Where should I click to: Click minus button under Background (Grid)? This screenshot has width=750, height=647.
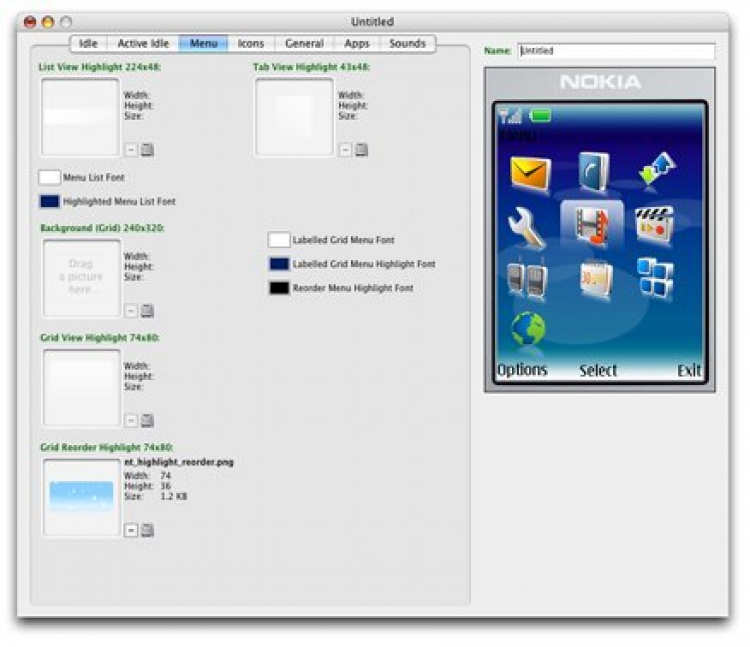tap(131, 311)
